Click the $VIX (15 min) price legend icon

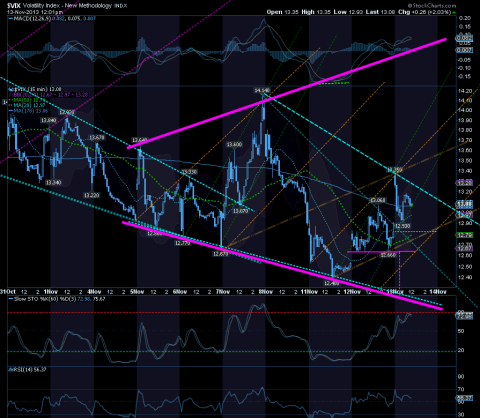pyautogui.click(x=10, y=89)
